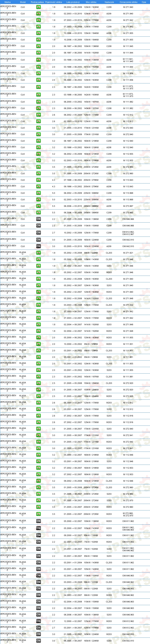The width and height of the screenshot is (150, 644).
Task: Click petrol icon in KLASA C W203 M 112.953 row
Action: click(38, 474)
